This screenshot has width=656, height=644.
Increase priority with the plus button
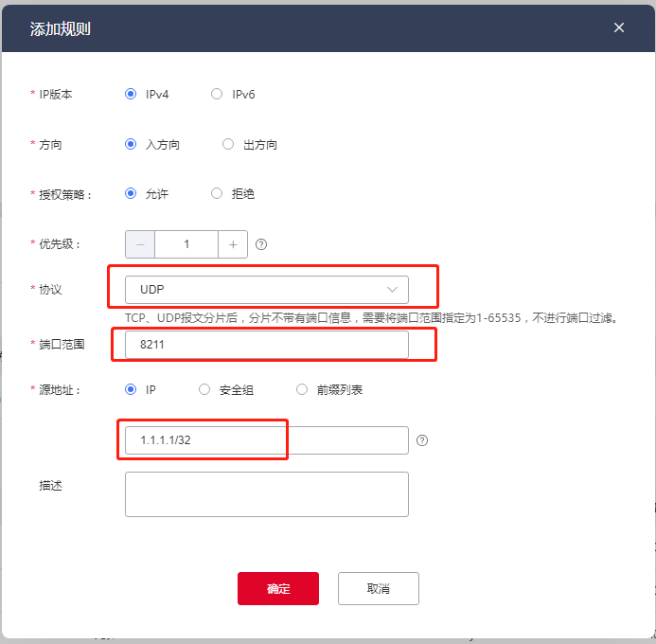tap(233, 244)
